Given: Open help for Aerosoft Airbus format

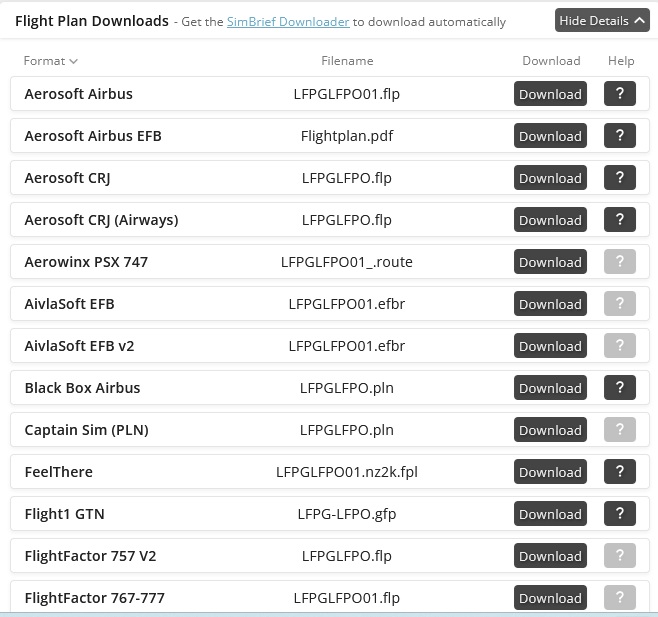Looking at the screenshot, I should 620,94.
